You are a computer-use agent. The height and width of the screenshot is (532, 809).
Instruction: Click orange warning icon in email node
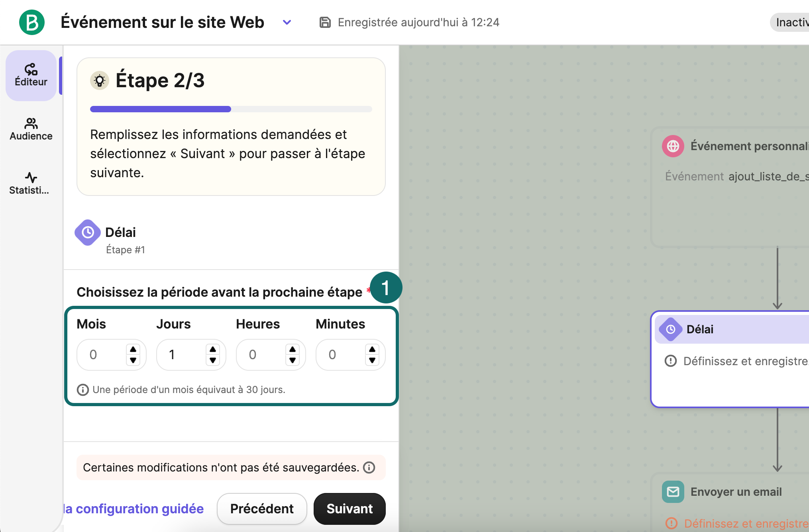[672, 523]
